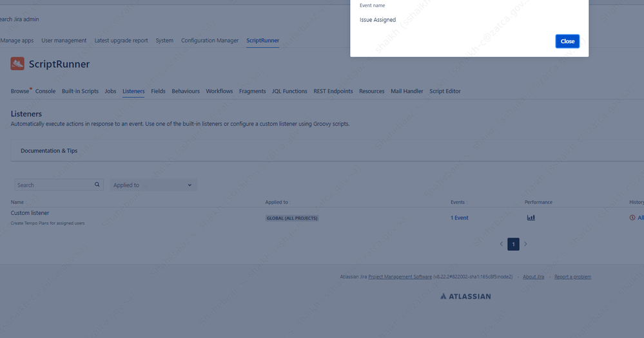The image size is (644, 338).
Task: Sort by the Events column header
Action: (458, 202)
